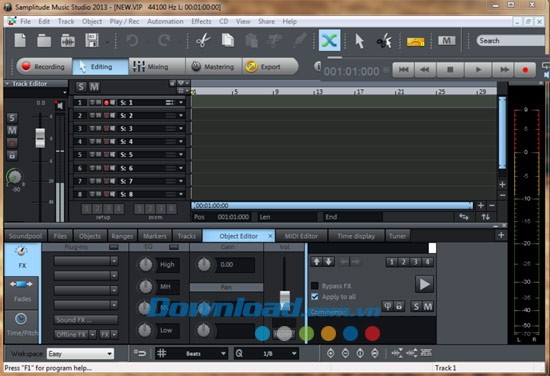Open Time/Pitch section in Object Editor
550x376 pixels.
[x=22, y=325]
